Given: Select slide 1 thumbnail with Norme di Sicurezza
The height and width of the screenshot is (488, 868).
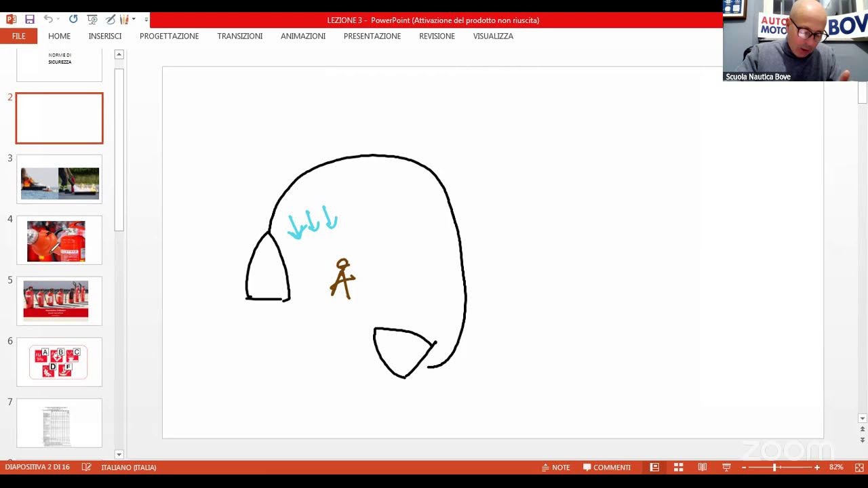Looking at the screenshot, I should 59,65.
